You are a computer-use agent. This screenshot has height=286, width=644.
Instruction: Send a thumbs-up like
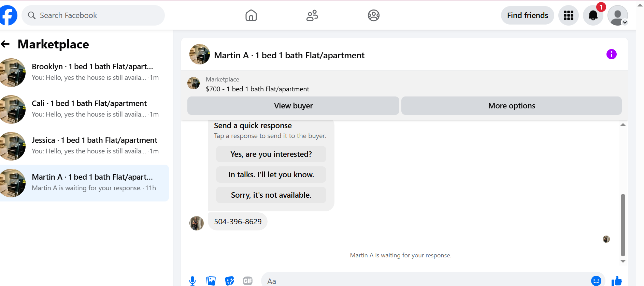(x=617, y=281)
